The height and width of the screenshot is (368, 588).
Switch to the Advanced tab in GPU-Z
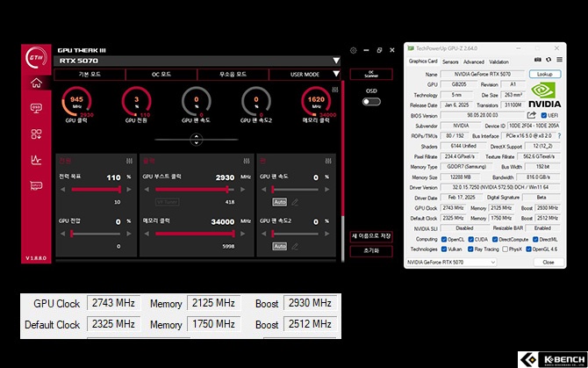[x=474, y=61]
